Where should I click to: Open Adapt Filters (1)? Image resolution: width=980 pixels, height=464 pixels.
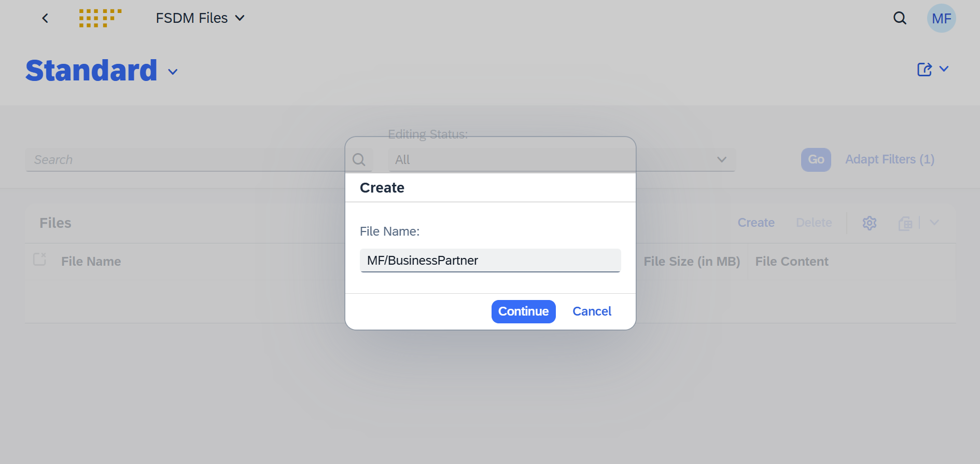coord(890,159)
